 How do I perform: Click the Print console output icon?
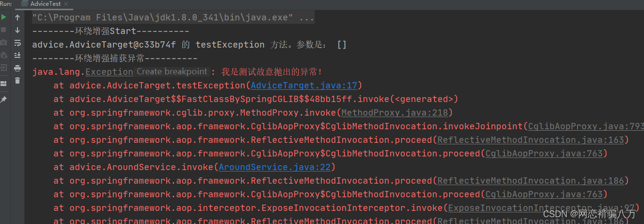coord(17,68)
